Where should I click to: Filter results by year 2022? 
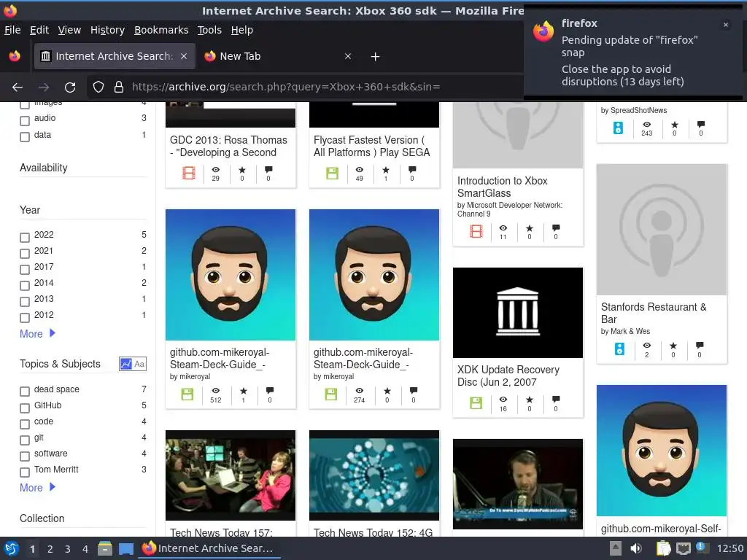coord(25,237)
